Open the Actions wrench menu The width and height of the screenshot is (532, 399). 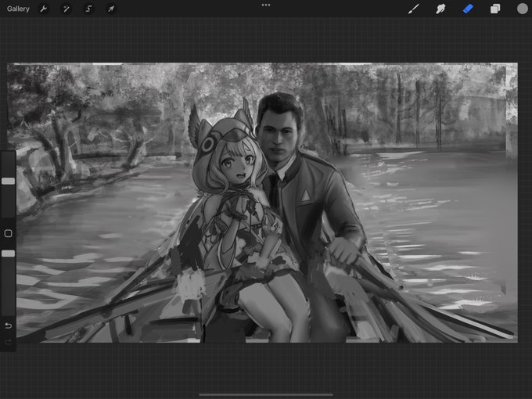click(x=44, y=9)
